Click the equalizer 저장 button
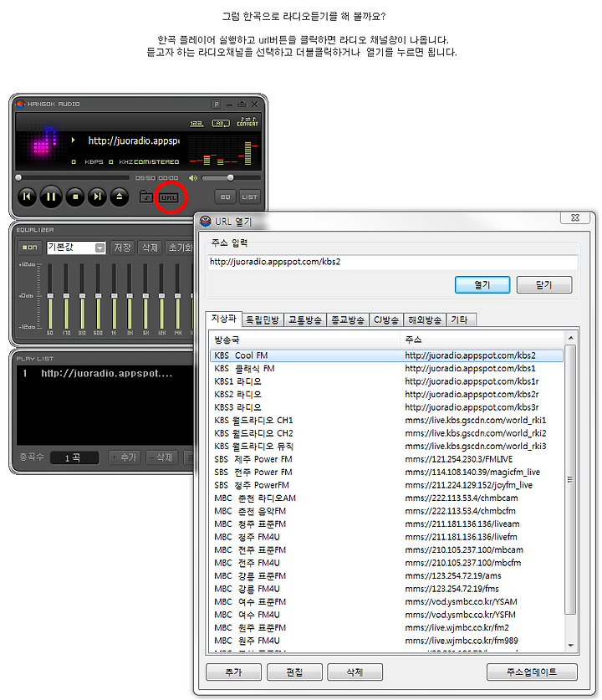 (122, 248)
